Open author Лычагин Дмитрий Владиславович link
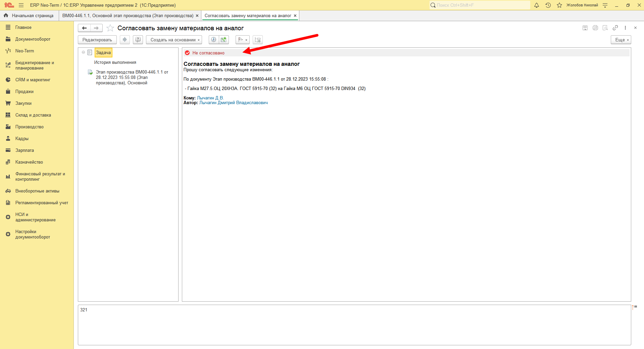 tap(234, 103)
